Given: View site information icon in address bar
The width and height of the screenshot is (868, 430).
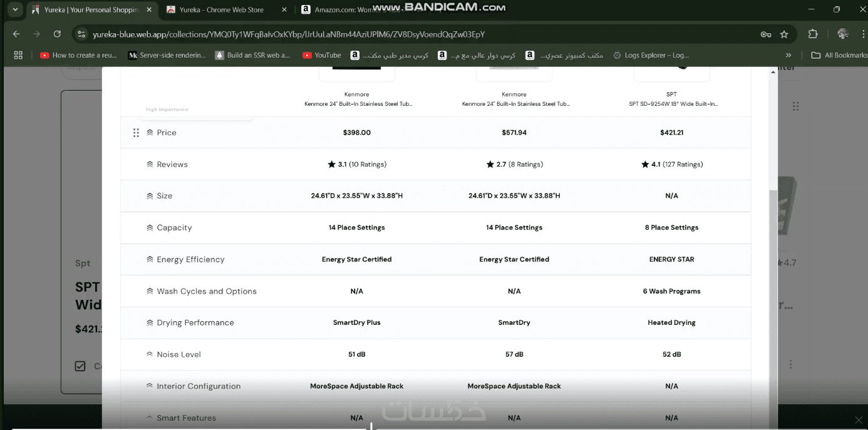Looking at the screenshot, I should 81,34.
